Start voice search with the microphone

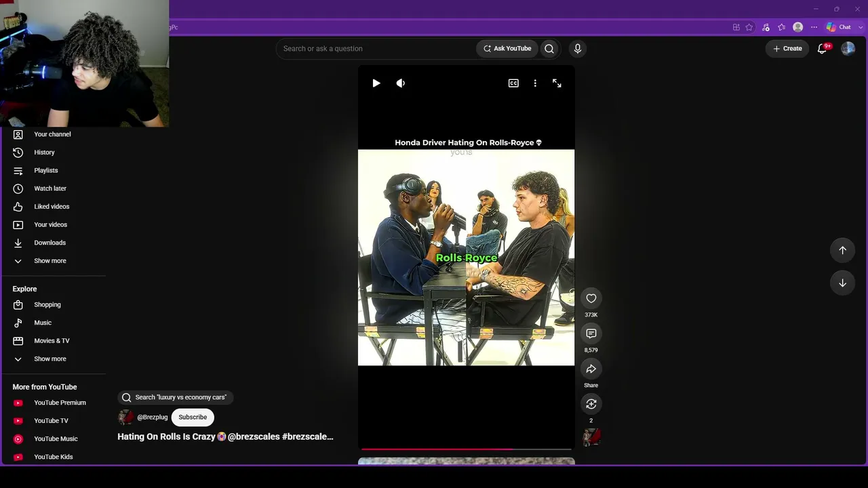578,49
